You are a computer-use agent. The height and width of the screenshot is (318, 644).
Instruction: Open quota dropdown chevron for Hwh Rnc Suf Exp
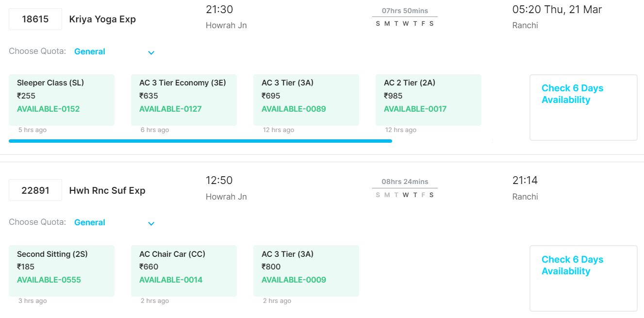151,223
